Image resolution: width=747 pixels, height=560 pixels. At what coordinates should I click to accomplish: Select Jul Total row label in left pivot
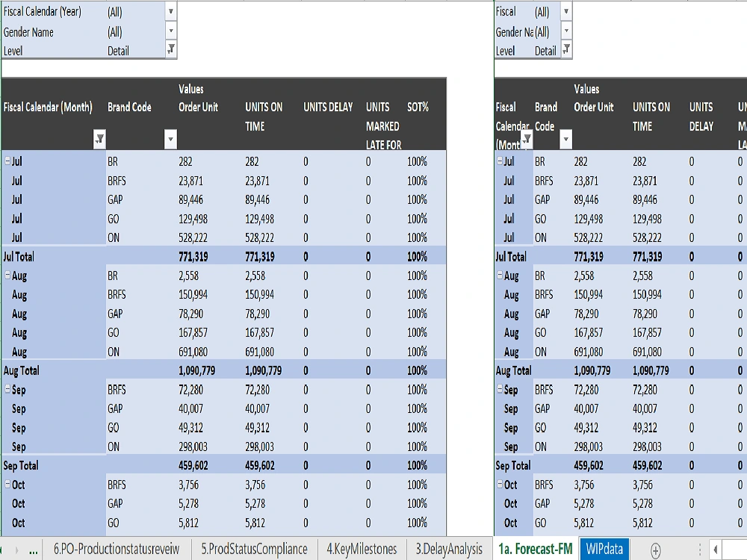pos(19,257)
